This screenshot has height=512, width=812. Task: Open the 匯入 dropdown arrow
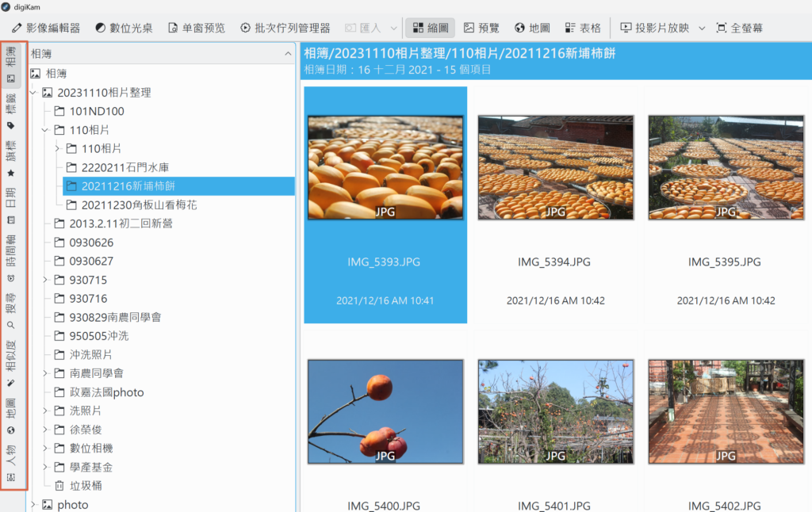(393, 28)
